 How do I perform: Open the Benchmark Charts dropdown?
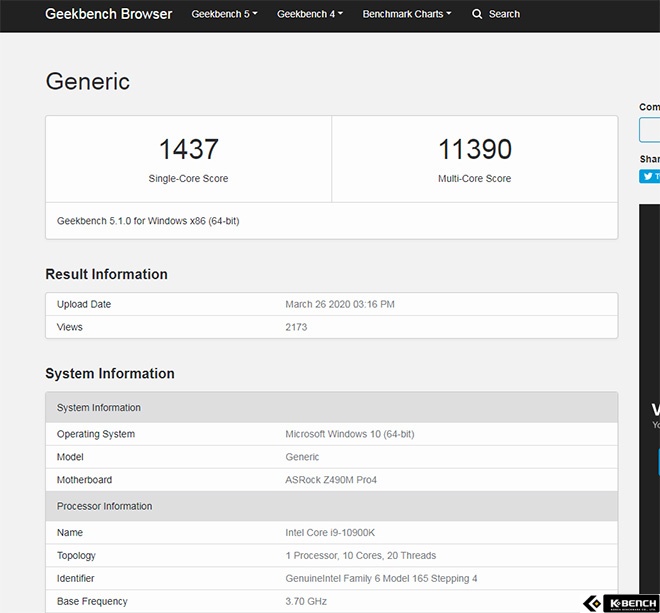coord(407,14)
